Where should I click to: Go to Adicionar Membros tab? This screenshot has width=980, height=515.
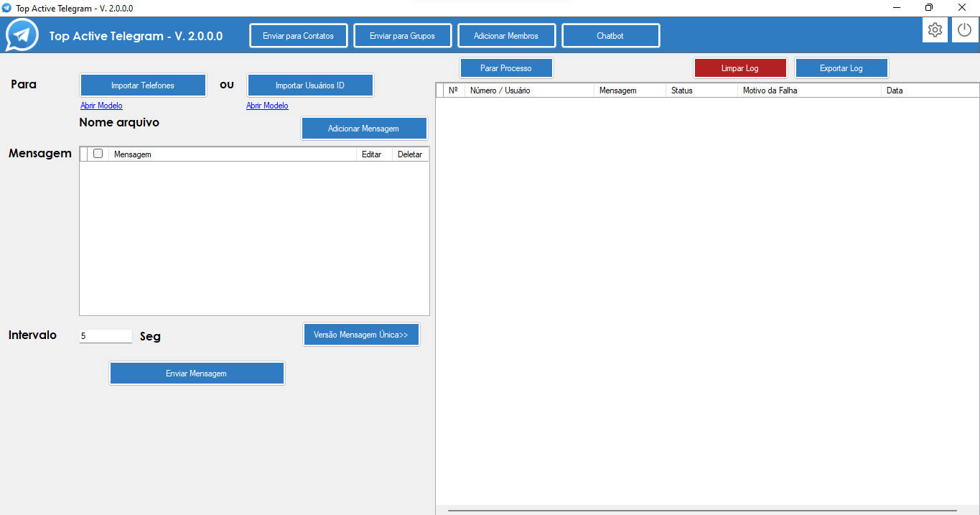coord(506,36)
